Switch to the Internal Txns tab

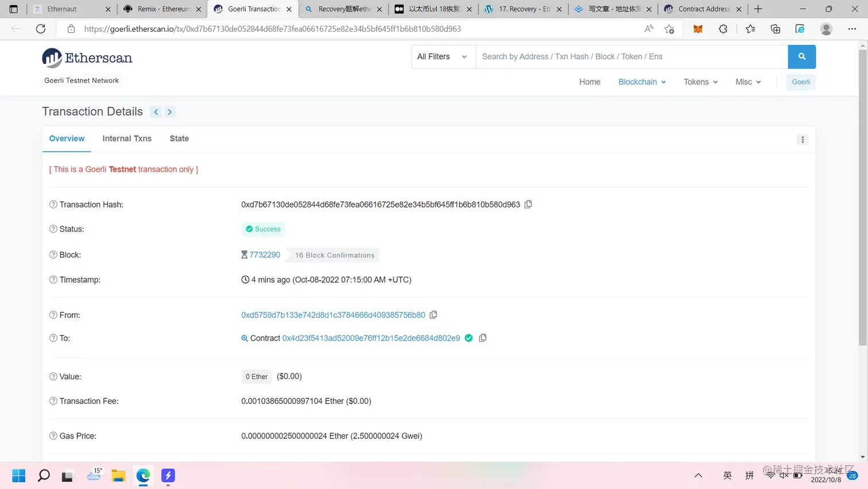(127, 138)
